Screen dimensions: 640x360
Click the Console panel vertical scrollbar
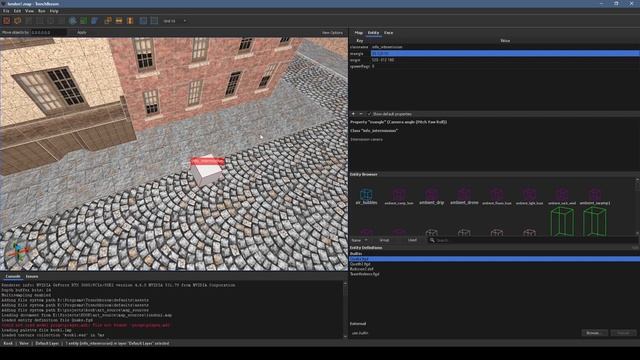coord(345,309)
